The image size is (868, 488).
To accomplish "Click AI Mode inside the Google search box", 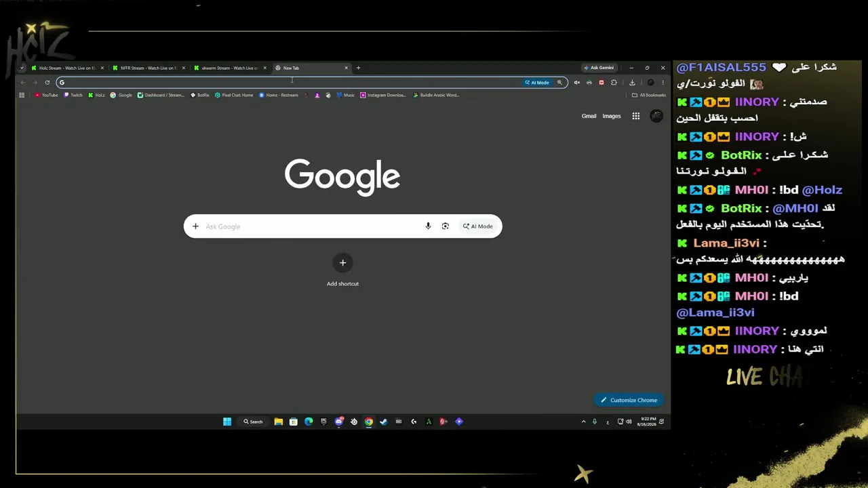I will (x=478, y=226).
